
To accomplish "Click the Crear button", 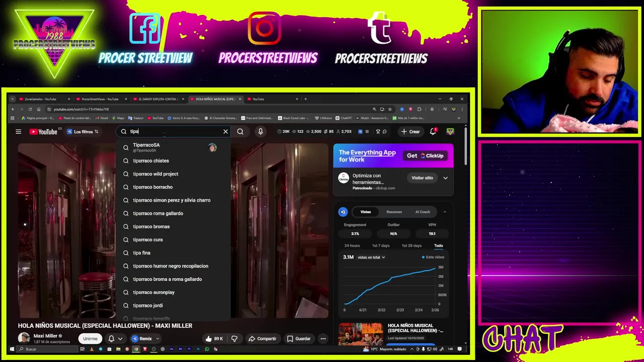I will (410, 132).
